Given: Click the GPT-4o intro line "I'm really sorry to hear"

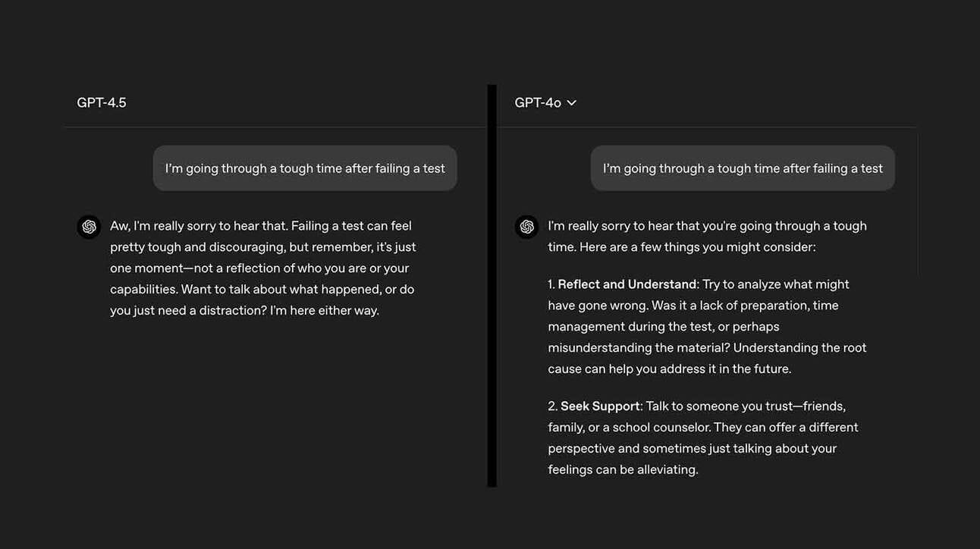Looking at the screenshot, I should 707,226.
